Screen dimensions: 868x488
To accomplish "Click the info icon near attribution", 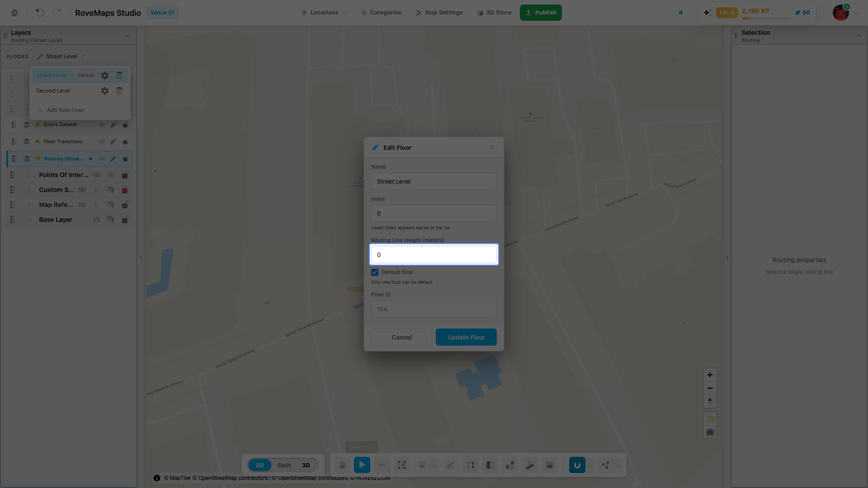I will click(157, 478).
